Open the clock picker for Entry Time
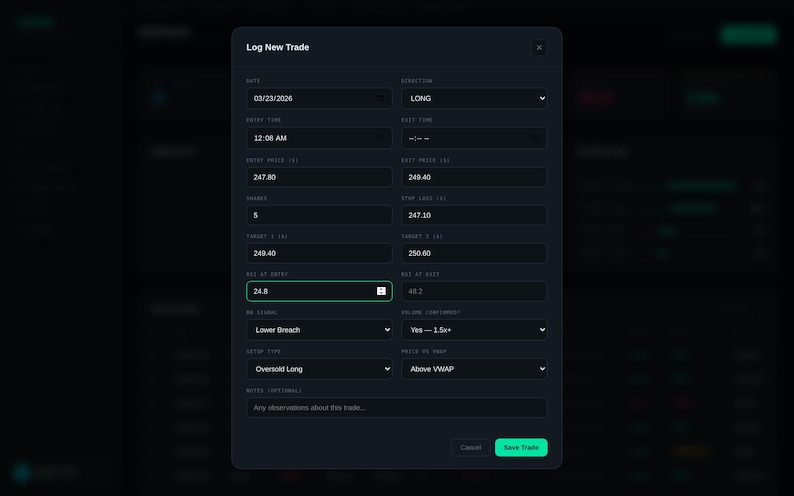 [379, 138]
